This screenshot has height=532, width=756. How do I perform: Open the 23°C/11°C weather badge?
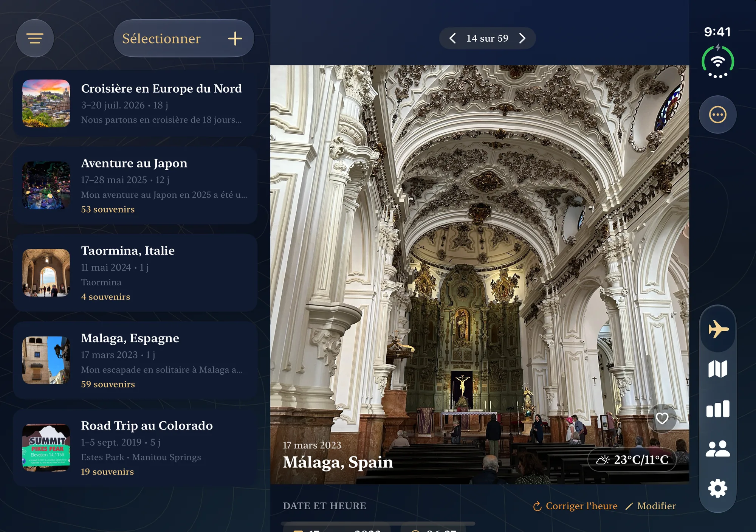632,460
